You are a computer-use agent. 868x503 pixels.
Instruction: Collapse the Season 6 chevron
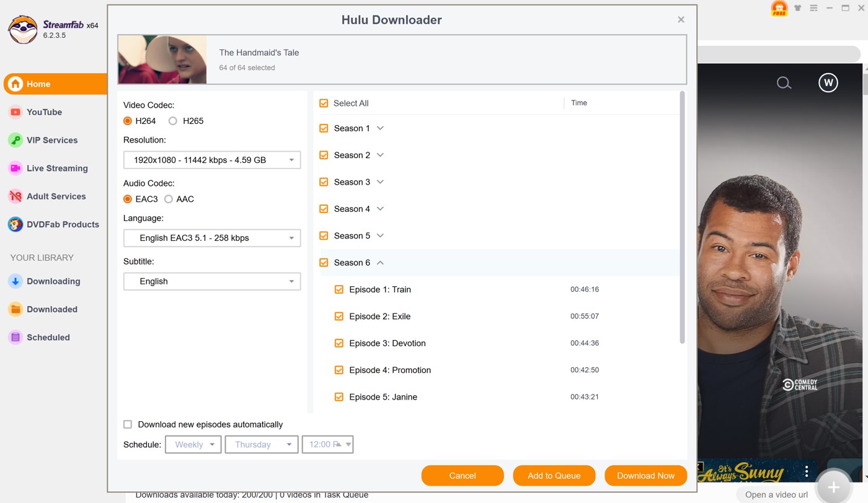click(381, 263)
